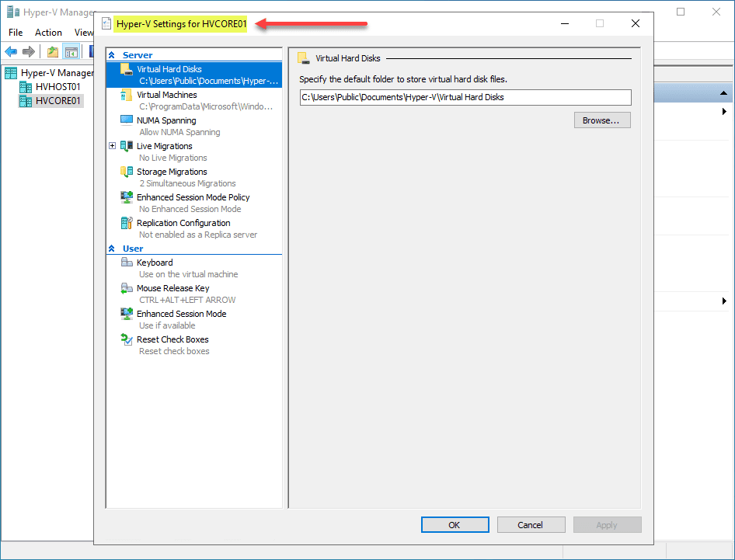Select the Keyboard settings item
The height and width of the screenshot is (560, 735).
(x=194, y=268)
